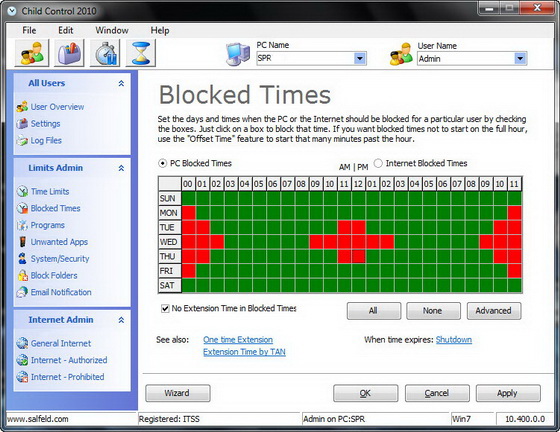This screenshot has height=432, width=560.
Task: Open Advanced blocked time options
Action: 494,311
